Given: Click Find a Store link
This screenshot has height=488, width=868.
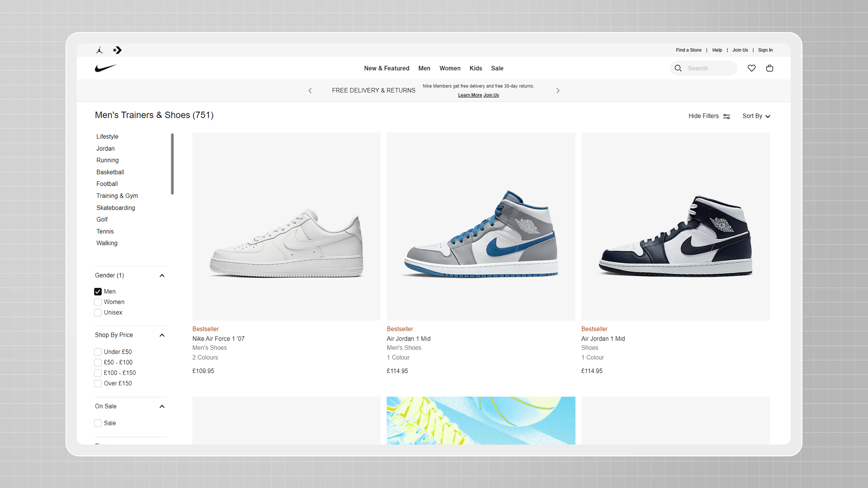Looking at the screenshot, I should click(x=689, y=50).
